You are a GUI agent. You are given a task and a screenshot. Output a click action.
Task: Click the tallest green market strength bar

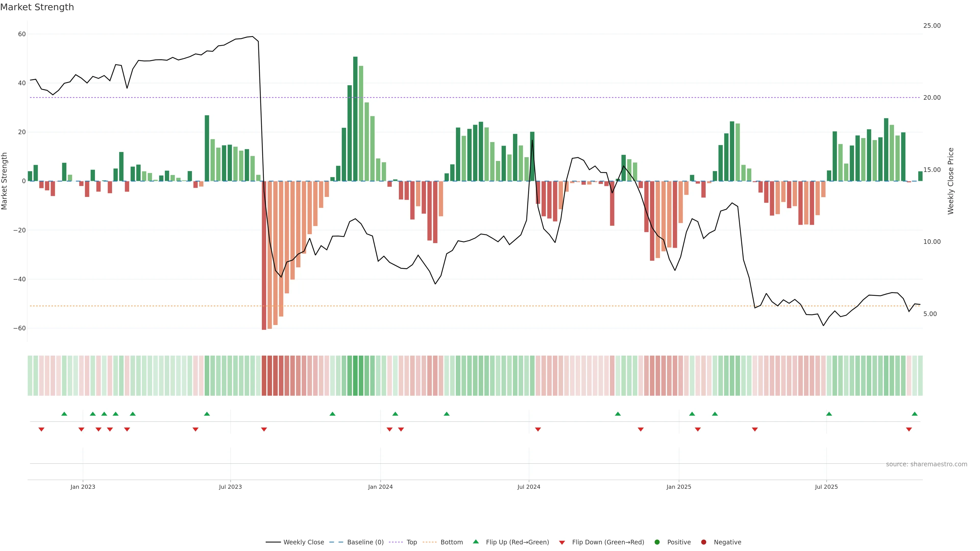coord(355,119)
